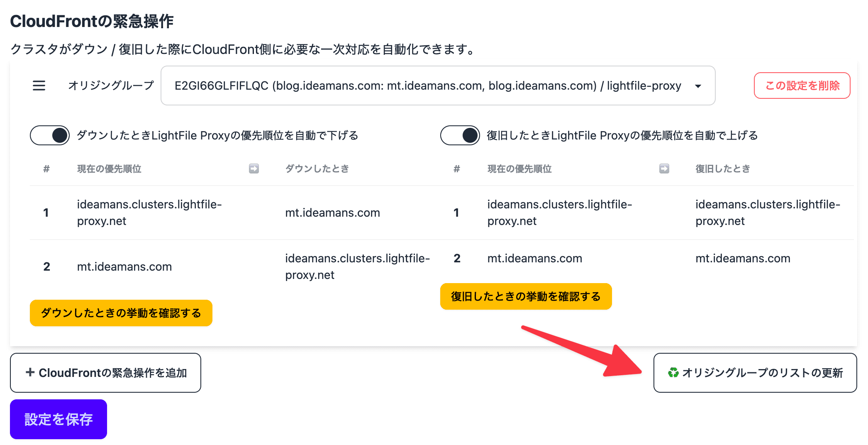Click the ダウンしたとき column header
The image size is (868, 445).
coord(317,169)
